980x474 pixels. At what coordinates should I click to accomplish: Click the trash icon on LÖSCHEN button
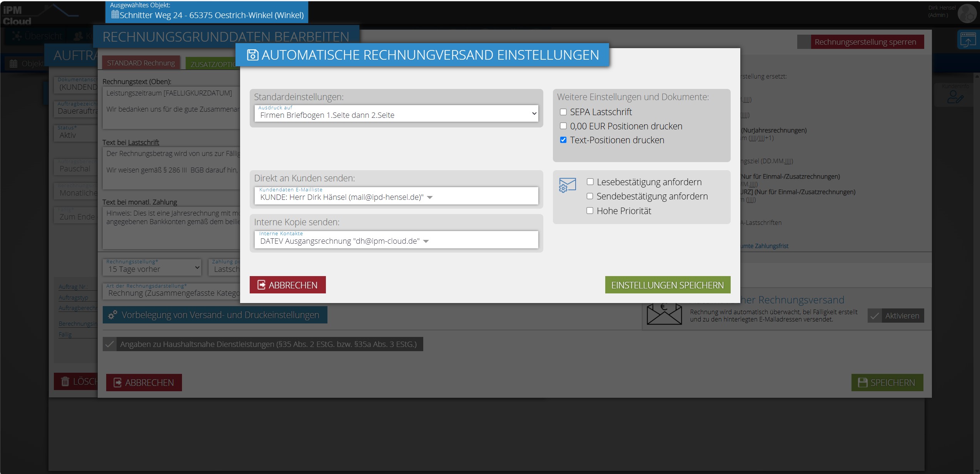click(x=65, y=382)
